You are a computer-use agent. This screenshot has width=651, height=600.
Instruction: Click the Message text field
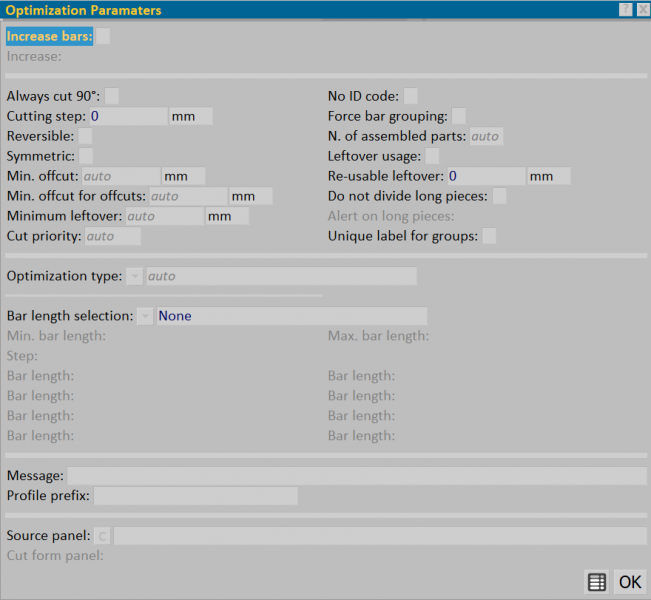[x=357, y=476]
